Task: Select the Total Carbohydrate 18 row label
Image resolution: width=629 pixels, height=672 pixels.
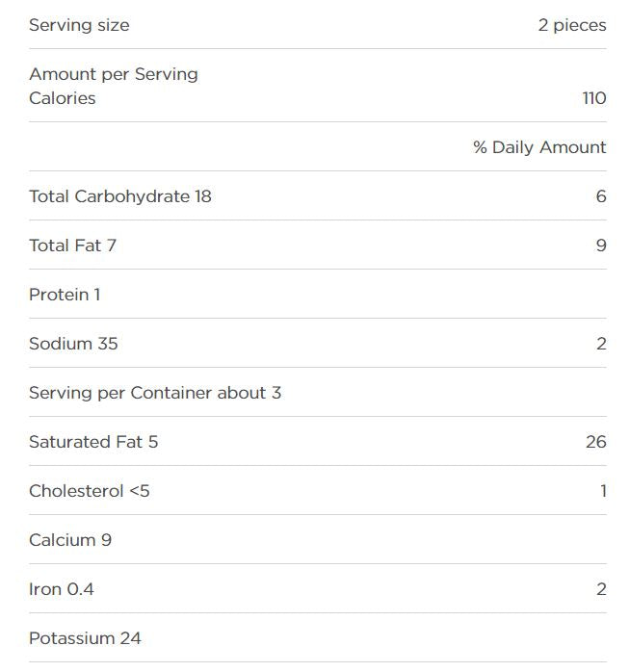Action: [120, 196]
